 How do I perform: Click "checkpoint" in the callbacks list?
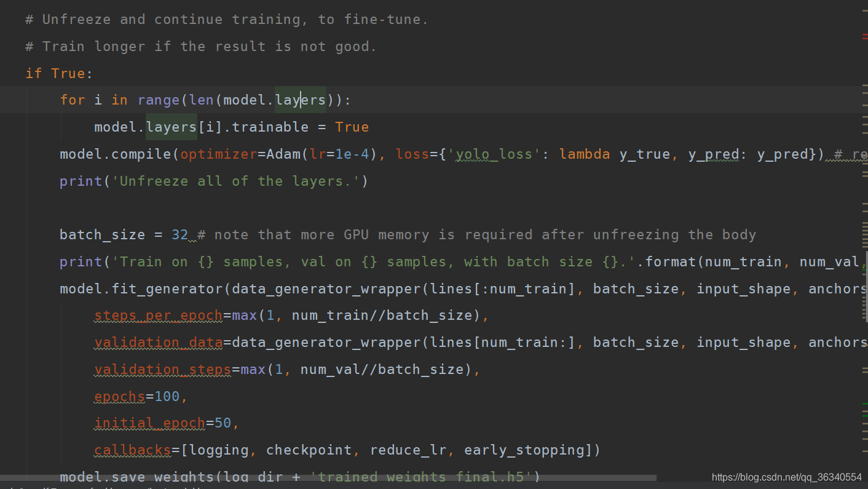(x=309, y=450)
